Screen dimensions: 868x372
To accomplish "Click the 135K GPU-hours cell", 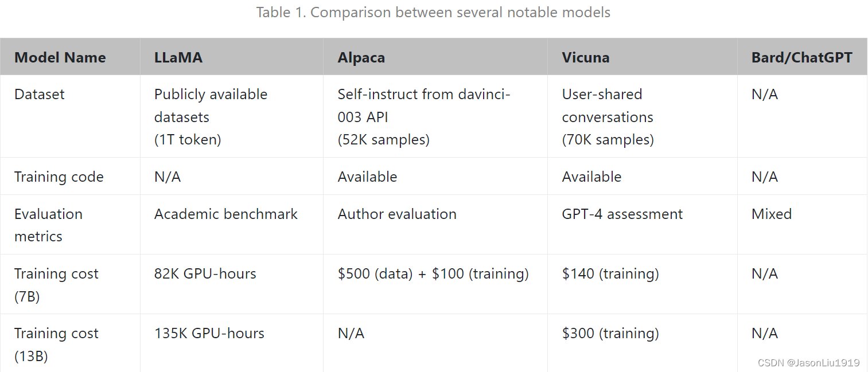I will 209,333.
